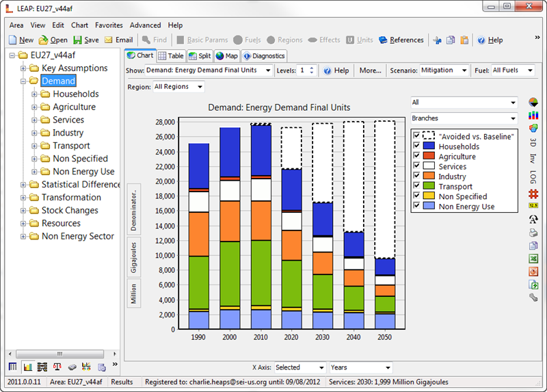
Task: Switch to the Table tab
Action: coord(170,56)
